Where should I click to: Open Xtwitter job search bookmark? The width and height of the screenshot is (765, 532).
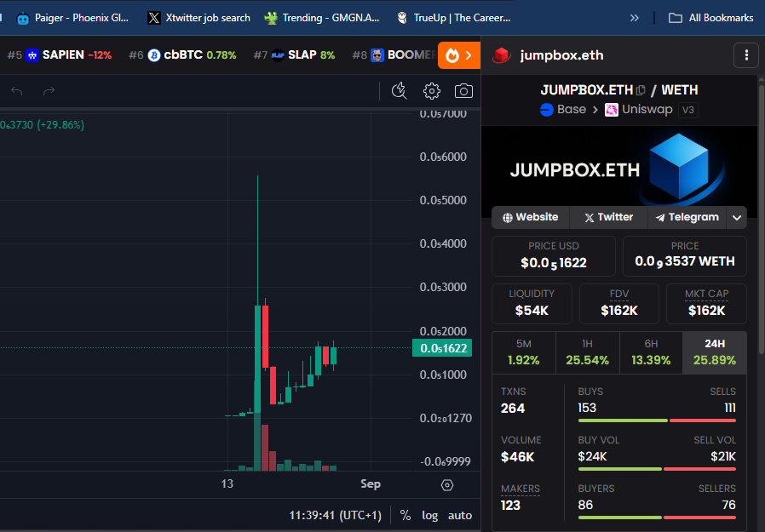point(199,18)
